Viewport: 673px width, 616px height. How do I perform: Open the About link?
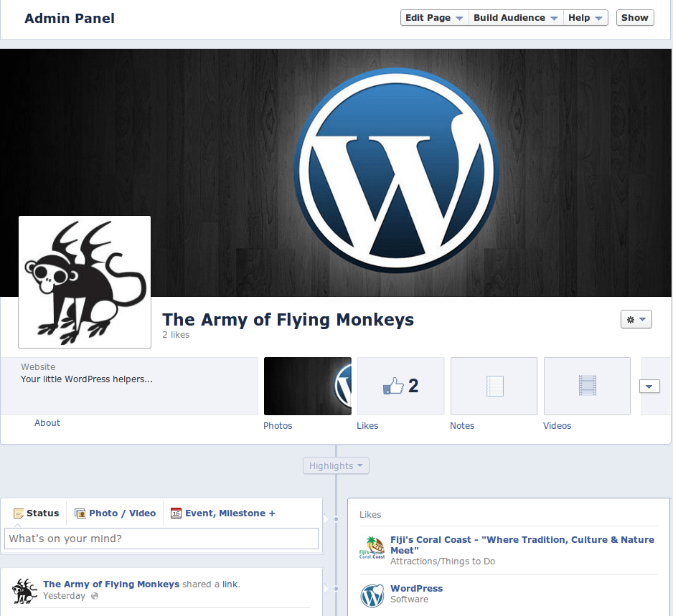point(47,422)
